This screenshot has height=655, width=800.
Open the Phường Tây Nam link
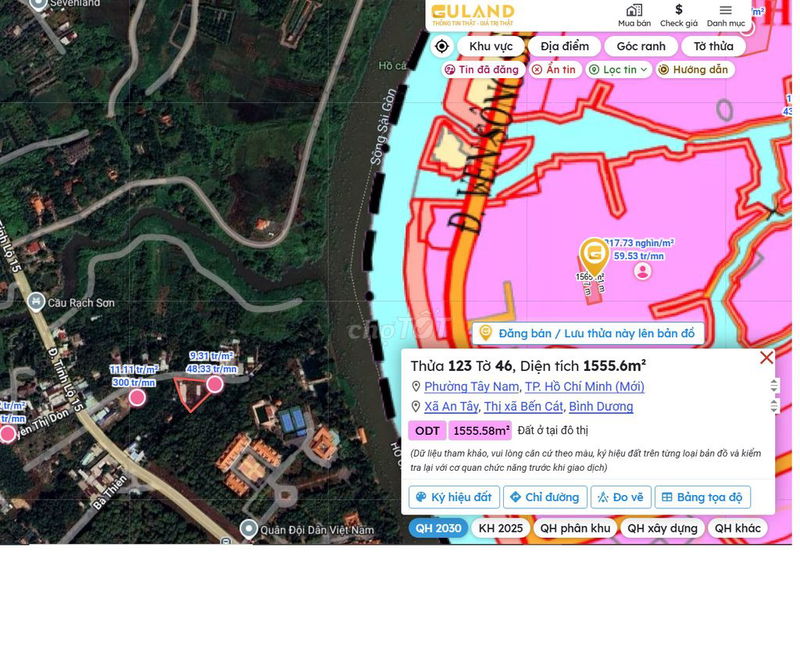click(x=471, y=386)
